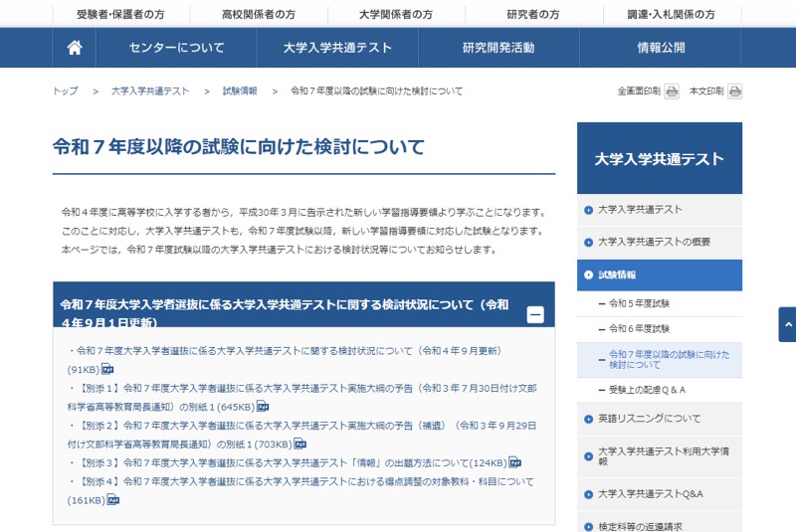Viewport: 796px width, 532px height.
Task: Select 研究者の方 top tab
Action: point(533,14)
